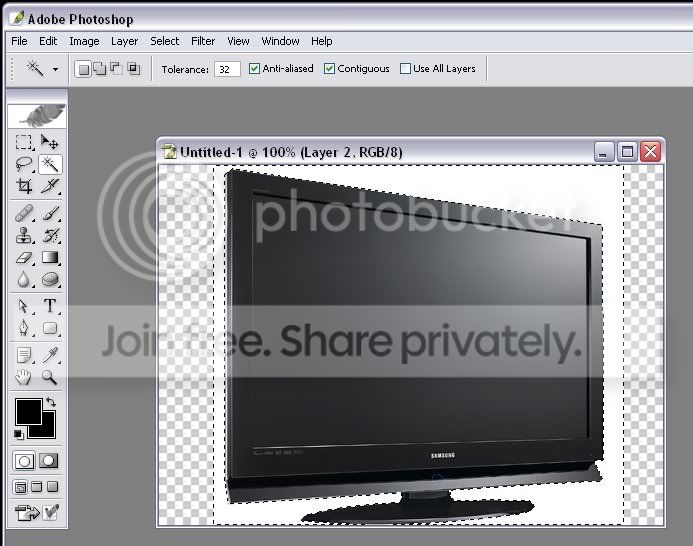Click the Magic Wand icon in options bar

(x=34, y=68)
